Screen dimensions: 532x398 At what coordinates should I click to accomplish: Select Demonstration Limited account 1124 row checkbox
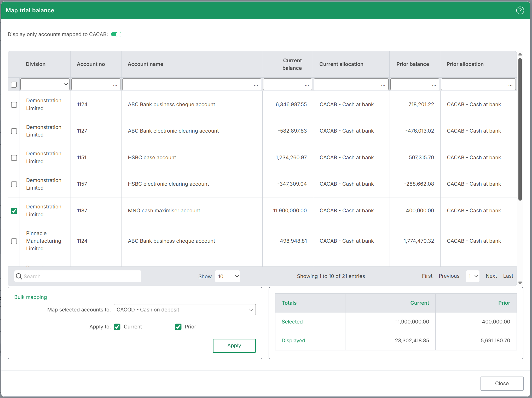[14, 105]
